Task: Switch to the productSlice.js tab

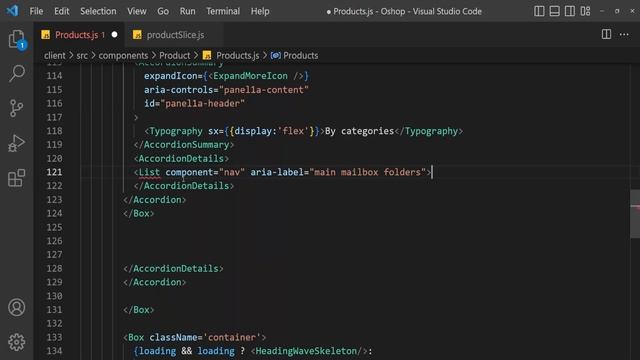Action: 175,35
